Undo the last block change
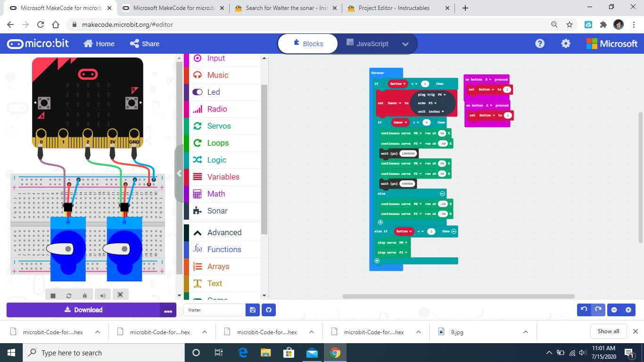Viewport: 644px width, 362px height. click(x=584, y=310)
